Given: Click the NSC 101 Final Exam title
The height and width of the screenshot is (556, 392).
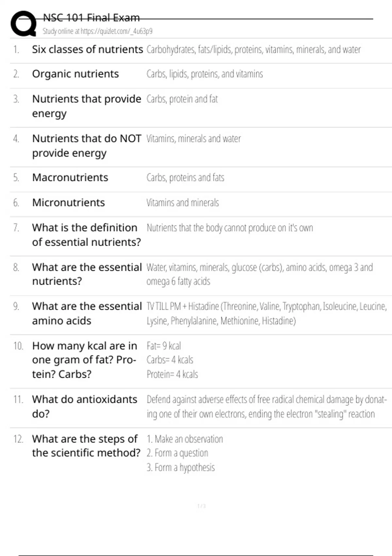Looking at the screenshot, I should click(x=91, y=18).
